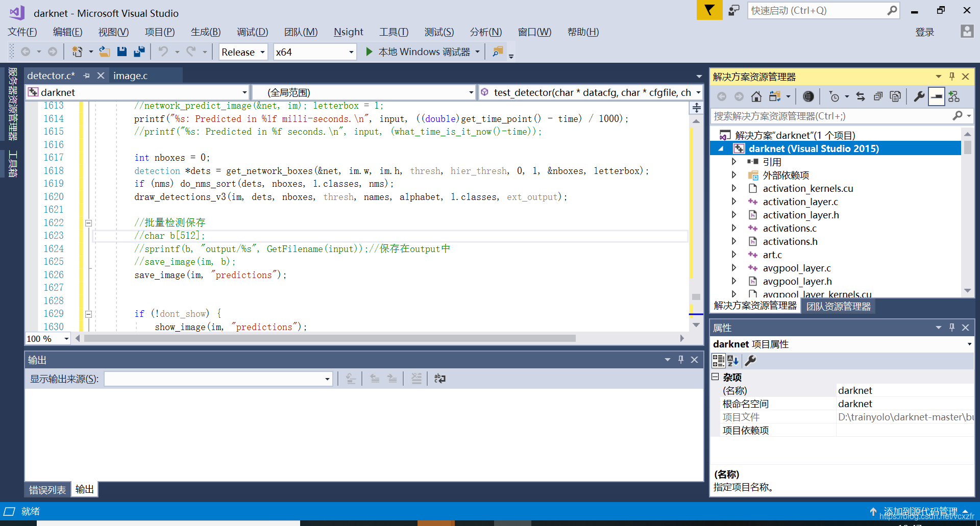Click the Home icon in Solution Explorer
This screenshot has height=526, width=980.
pos(756,96)
